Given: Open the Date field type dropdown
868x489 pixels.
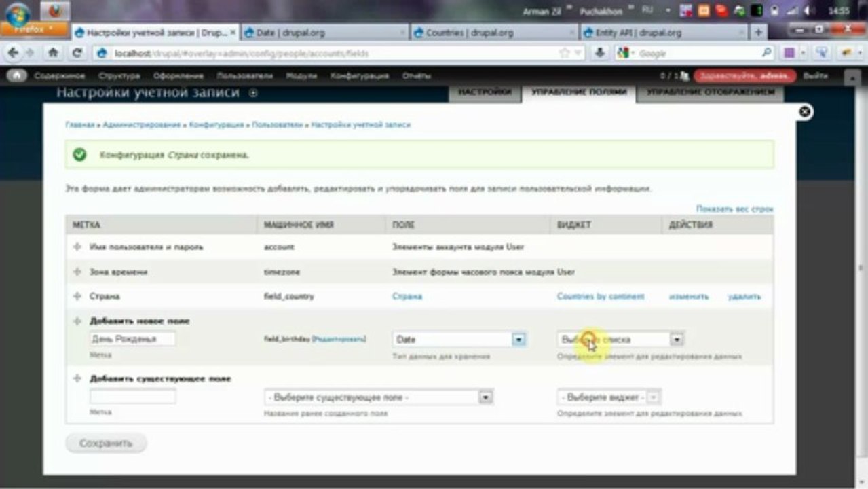Looking at the screenshot, I should (459, 339).
